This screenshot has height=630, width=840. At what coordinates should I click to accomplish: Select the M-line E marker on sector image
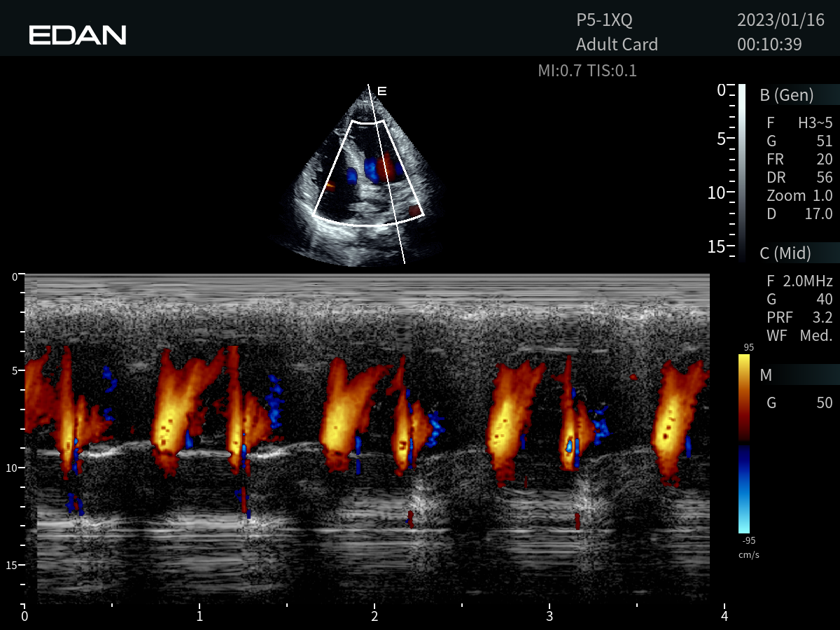tap(381, 91)
